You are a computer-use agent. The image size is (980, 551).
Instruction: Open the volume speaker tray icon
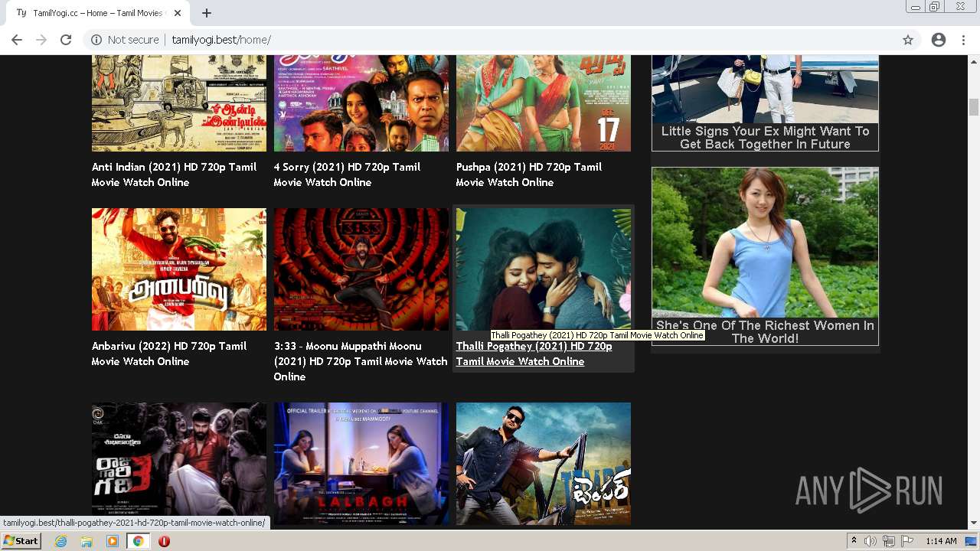point(871,541)
